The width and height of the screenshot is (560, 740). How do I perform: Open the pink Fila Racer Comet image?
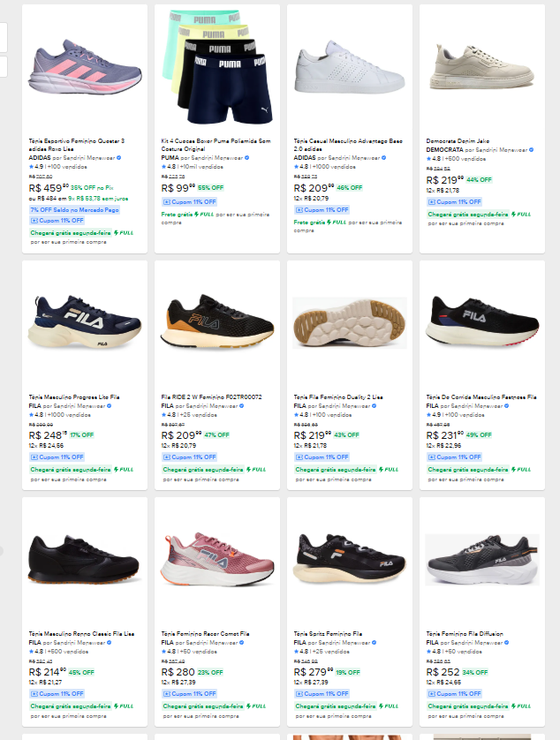[217, 558]
